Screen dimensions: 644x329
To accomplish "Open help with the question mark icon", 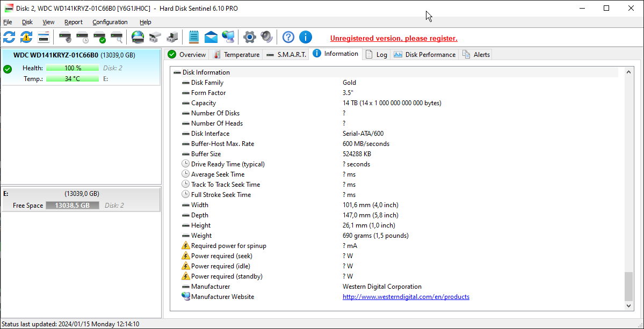I will coord(288,38).
